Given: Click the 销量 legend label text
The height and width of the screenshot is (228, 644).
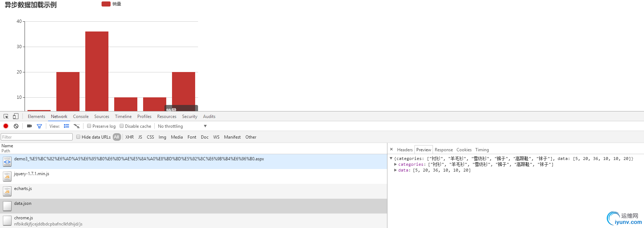Looking at the screenshot, I should (117, 4).
